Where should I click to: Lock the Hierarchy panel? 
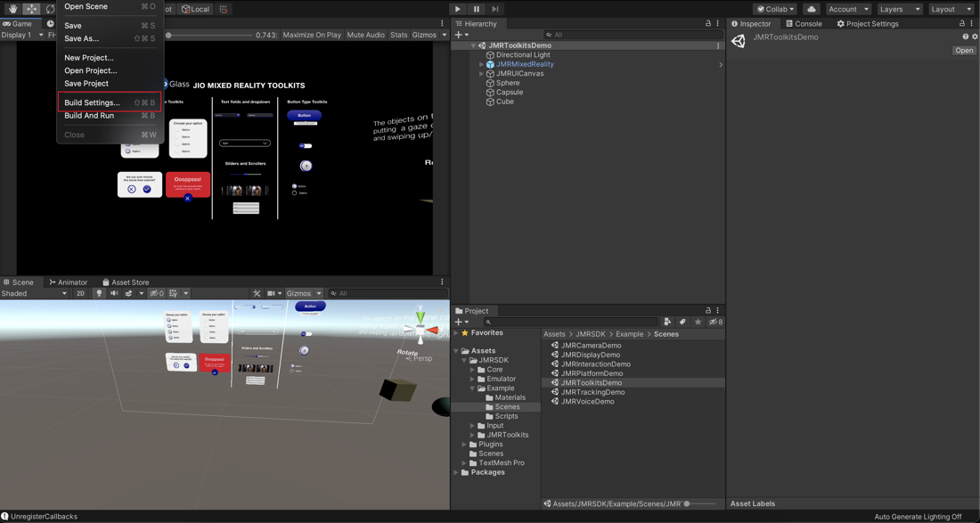click(708, 24)
